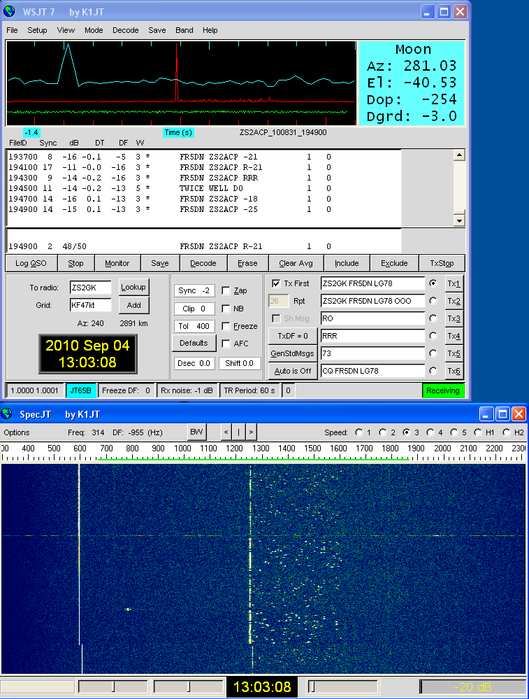This screenshot has height=699, width=529.
Task: Click the GenStdMsgs button
Action: pyautogui.click(x=292, y=354)
